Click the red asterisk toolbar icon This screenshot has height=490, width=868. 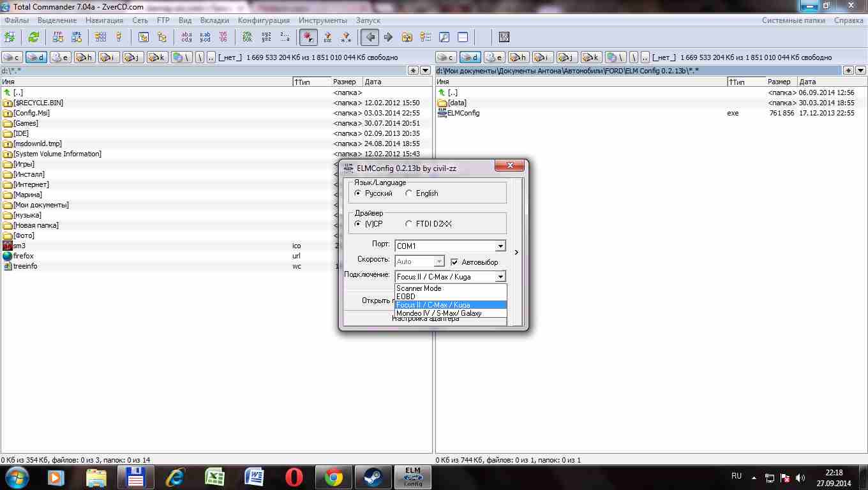coord(308,37)
